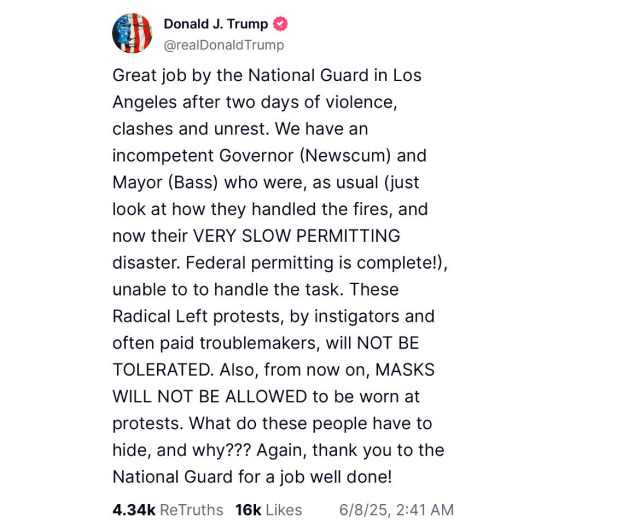Viewport: 640px width, 527px height.
Task: Click the red verified badge icon
Action: click(x=280, y=24)
